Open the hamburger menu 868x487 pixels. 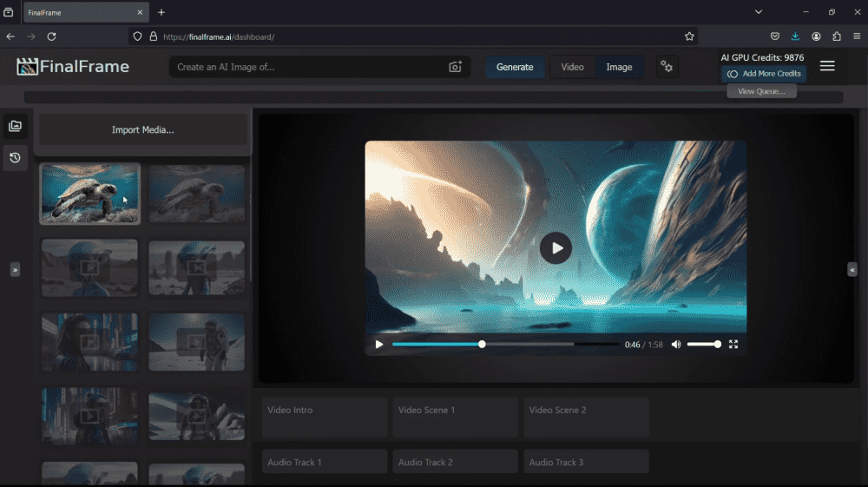point(827,66)
